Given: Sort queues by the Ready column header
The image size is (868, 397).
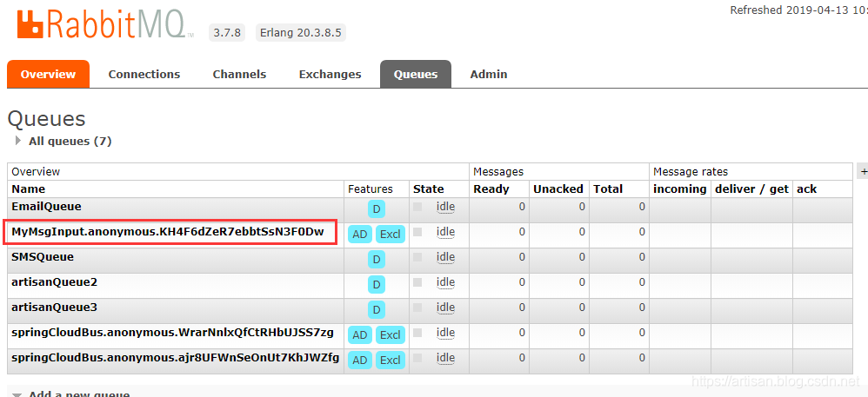Looking at the screenshot, I should 491,189.
